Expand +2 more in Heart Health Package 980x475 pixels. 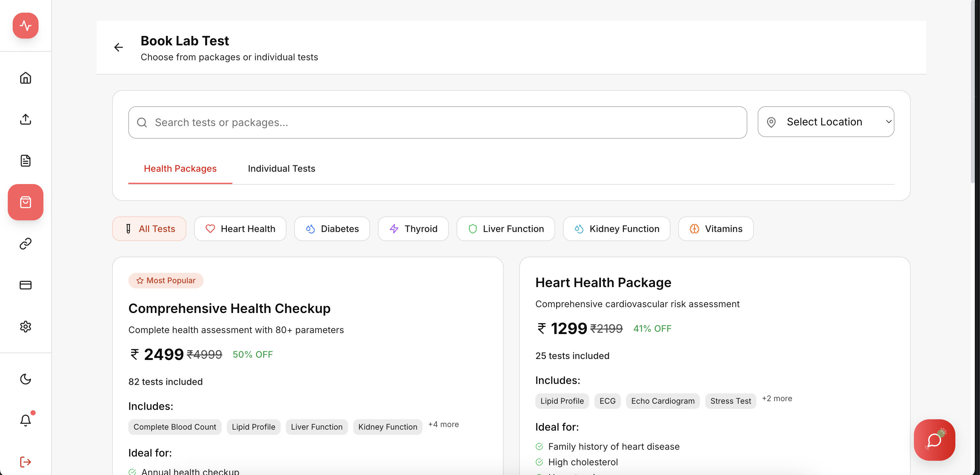pos(777,398)
